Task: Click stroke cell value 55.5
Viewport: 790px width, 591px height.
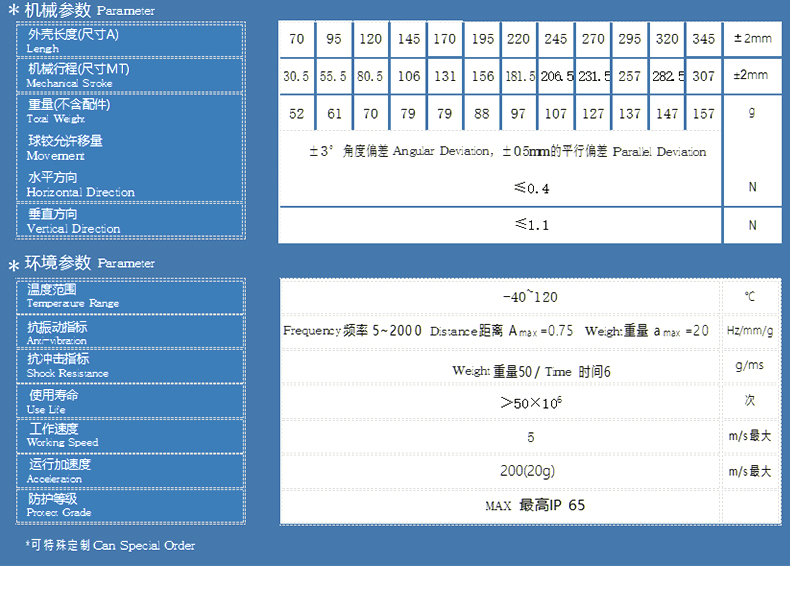Action: pyautogui.click(x=333, y=76)
